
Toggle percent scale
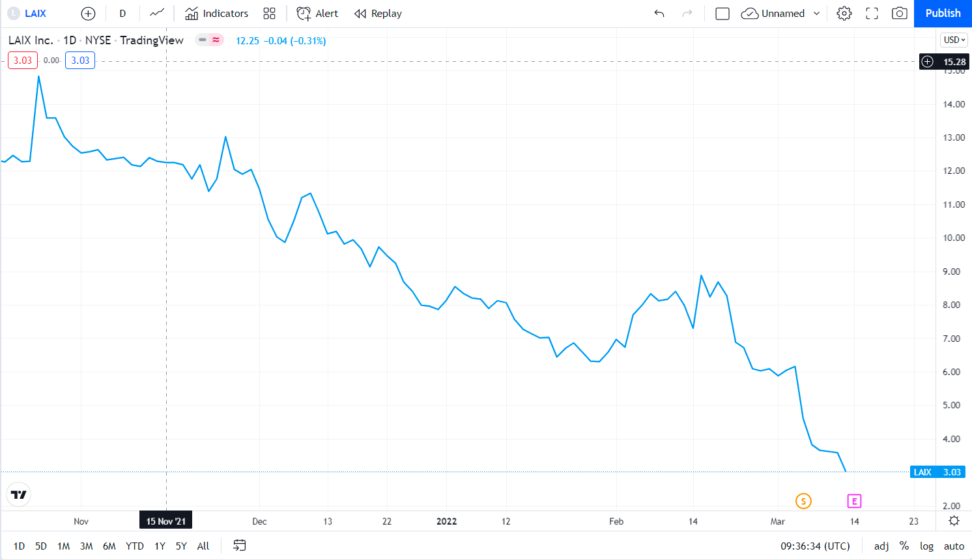(x=904, y=546)
